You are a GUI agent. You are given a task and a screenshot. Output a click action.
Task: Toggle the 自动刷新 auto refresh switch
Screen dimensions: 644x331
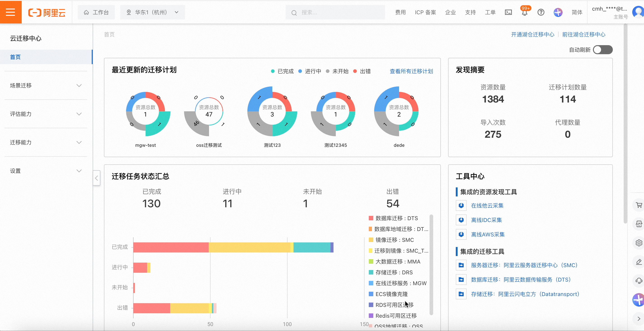pyautogui.click(x=603, y=50)
